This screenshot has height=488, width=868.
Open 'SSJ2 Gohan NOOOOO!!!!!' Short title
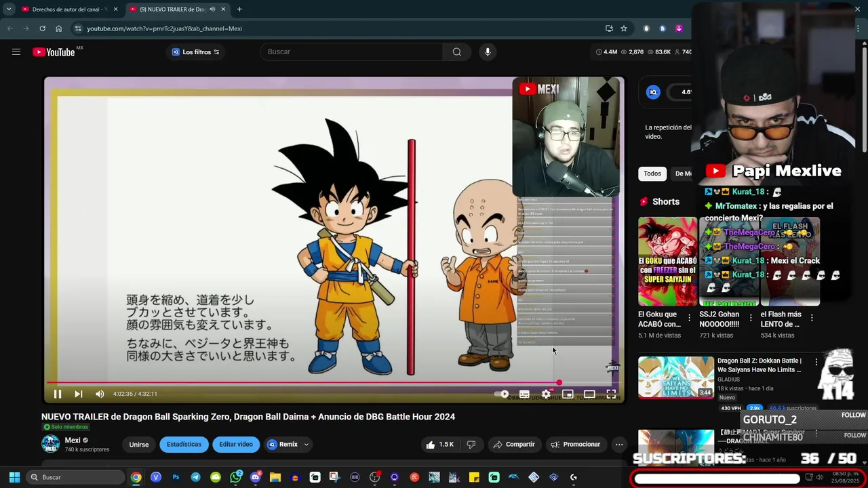click(x=719, y=319)
